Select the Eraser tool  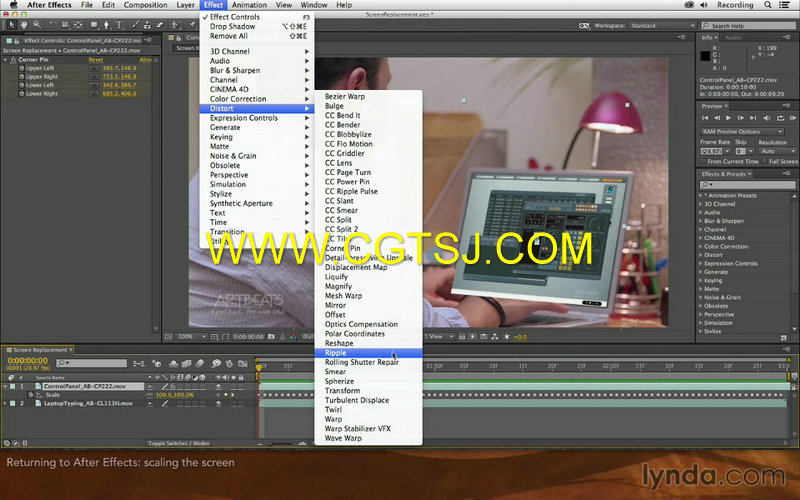(160, 24)
